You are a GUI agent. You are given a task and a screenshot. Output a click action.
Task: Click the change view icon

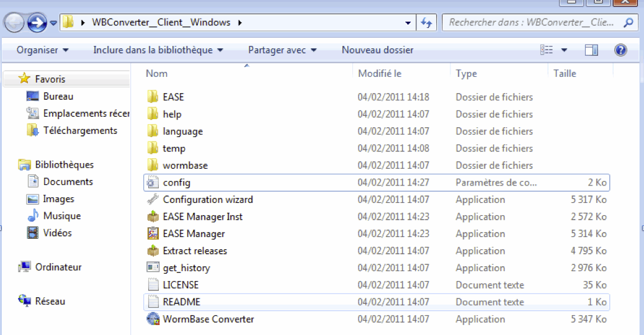[x=546, y=50]
